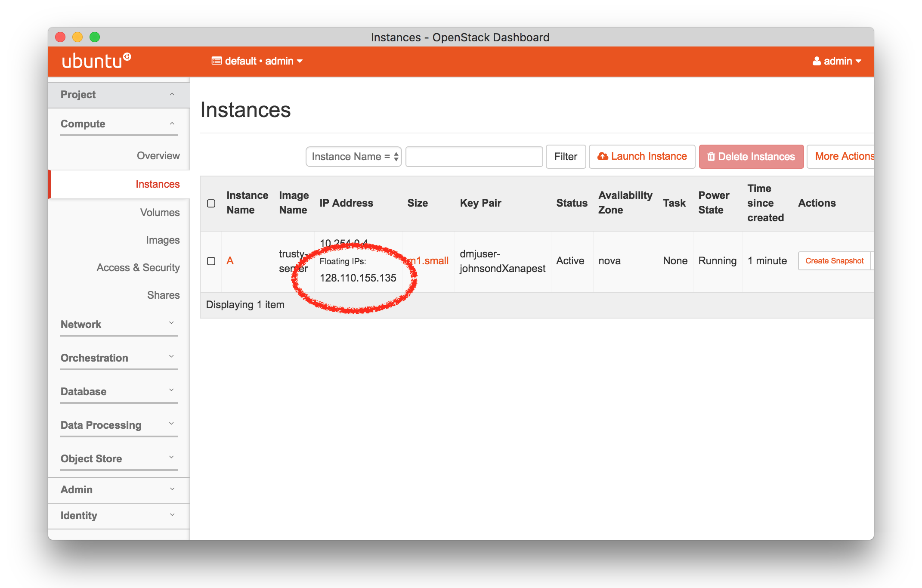Click the Instance Name column header

(x=247, y=203)
